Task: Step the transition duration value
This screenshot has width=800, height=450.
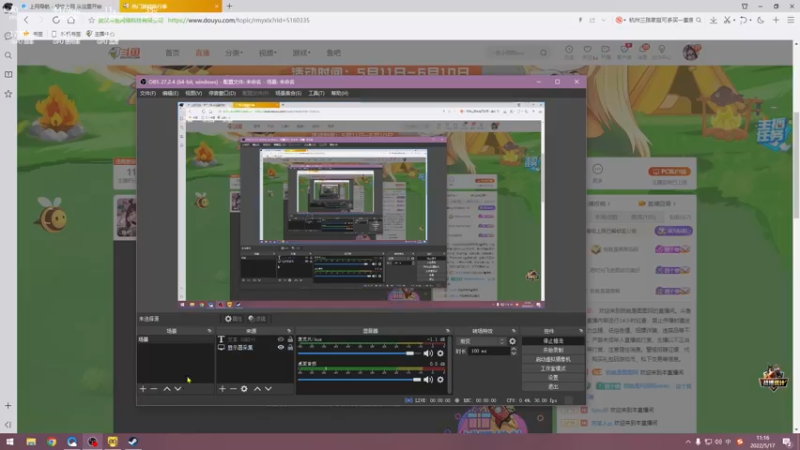Action: click(x=513, y=351)
